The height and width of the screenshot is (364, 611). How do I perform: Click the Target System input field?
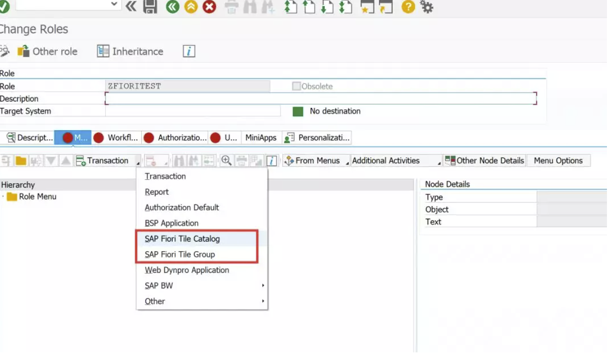[193, 111]
